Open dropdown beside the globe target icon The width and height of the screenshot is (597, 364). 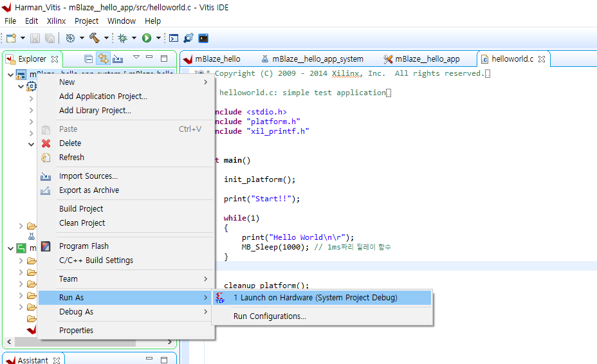pyautogui.click(x=82, y=38)
